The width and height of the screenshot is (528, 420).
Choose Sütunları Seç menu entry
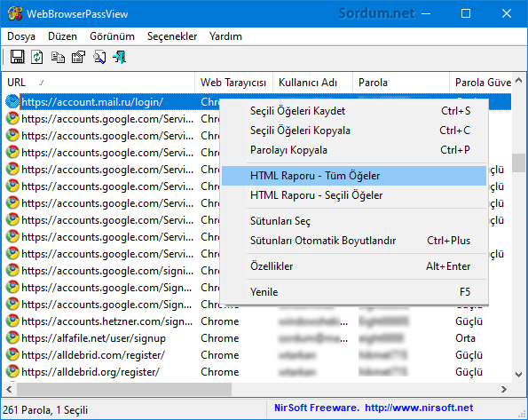click(x=354, y=221)
